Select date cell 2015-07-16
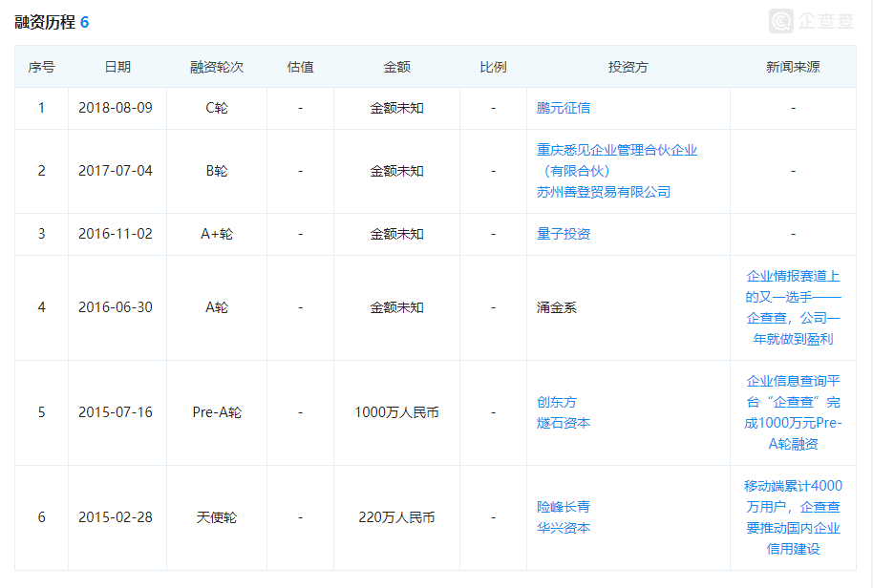This screenshot has height=588, width=873. point(116,412)
